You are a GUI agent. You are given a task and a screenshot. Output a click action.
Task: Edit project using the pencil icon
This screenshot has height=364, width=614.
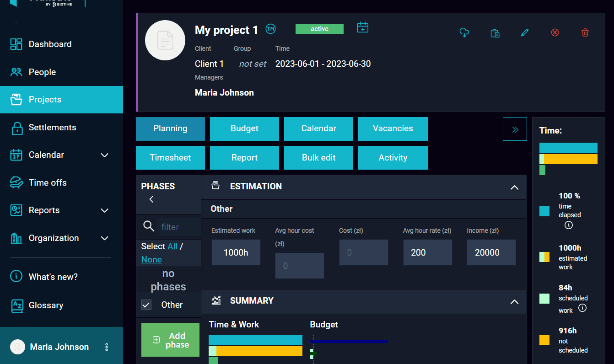pos(525,32)
